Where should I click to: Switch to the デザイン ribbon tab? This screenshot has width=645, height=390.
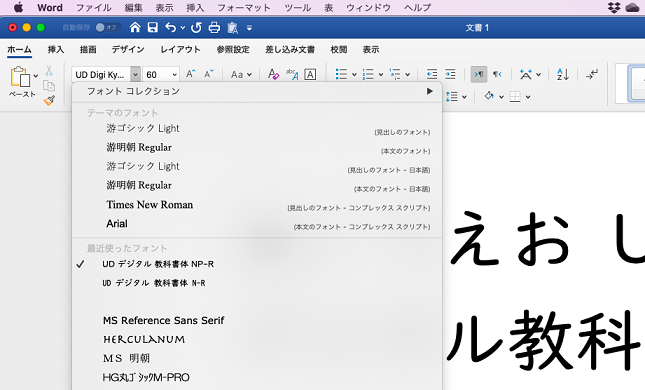(x=128, y=49)
